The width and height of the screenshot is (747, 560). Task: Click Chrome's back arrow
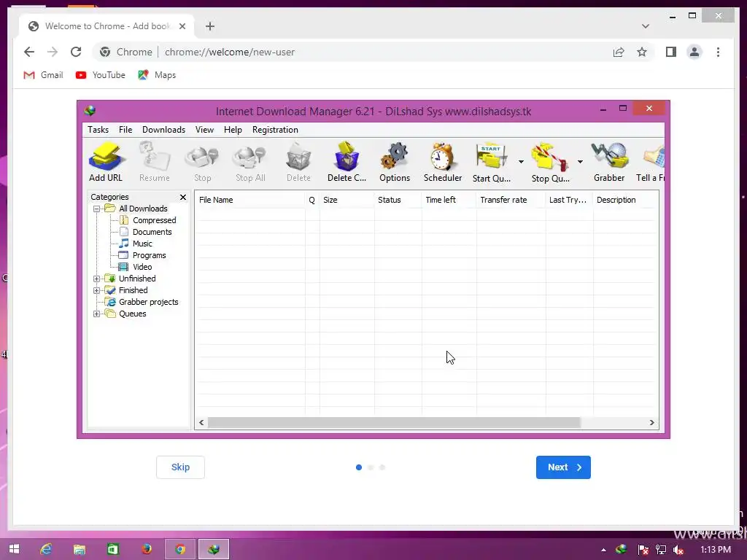(29, 52)
